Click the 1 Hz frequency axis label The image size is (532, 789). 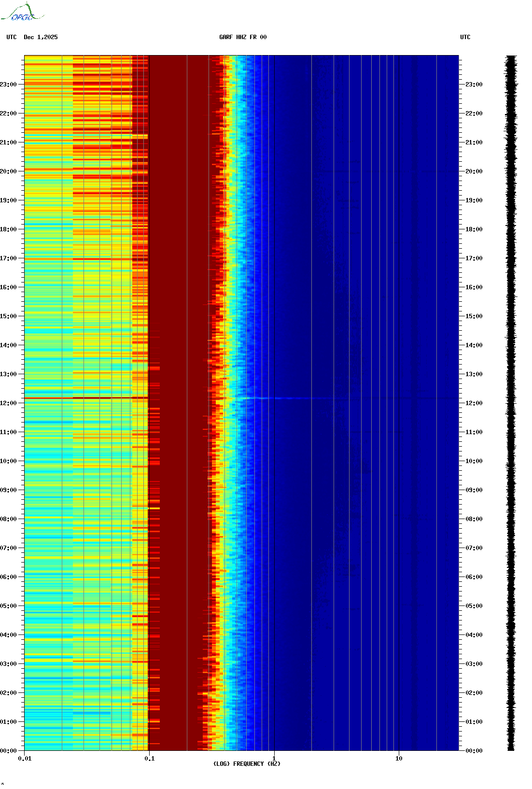tap(274, 759)
